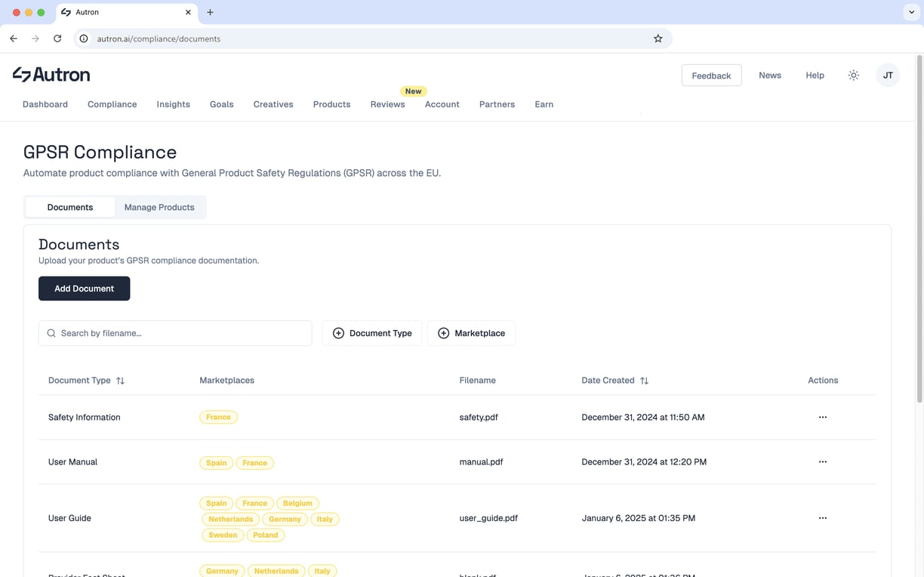Viewport: 924px width, 577px height.
Task: View site info icon in address bar
Action: (84, 39)
